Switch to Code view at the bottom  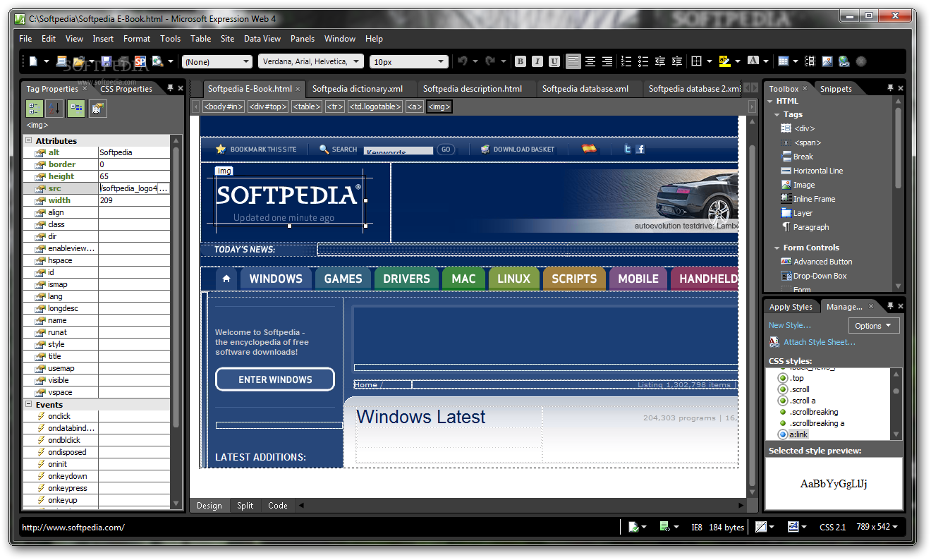277,505
